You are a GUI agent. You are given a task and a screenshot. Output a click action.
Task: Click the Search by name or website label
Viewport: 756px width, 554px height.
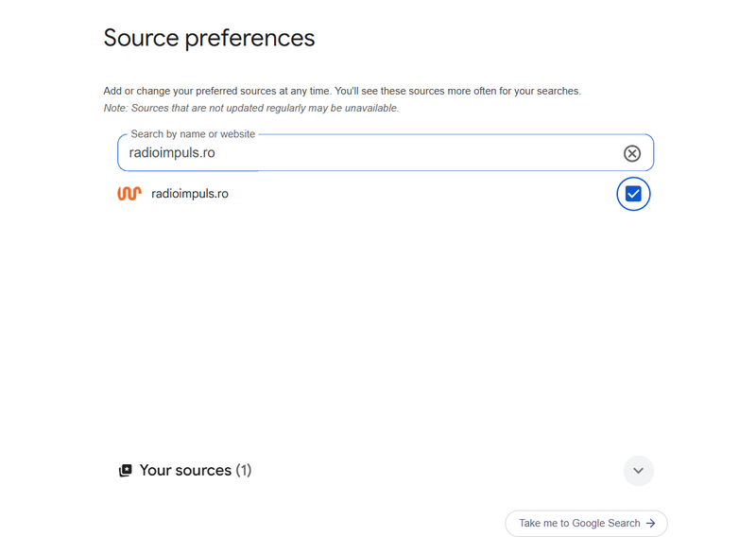coord(193,134)
